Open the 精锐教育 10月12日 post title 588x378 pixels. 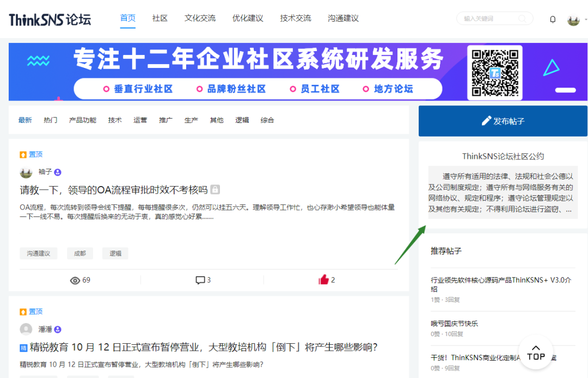pos(203,348)
